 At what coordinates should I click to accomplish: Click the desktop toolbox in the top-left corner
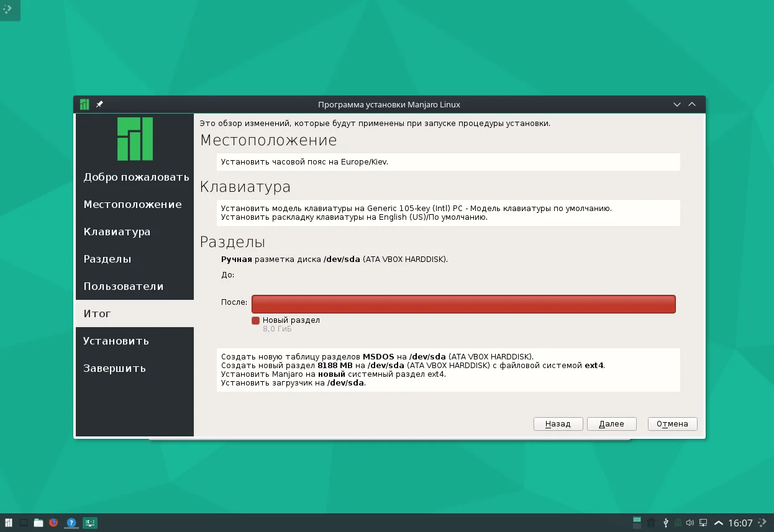(9, 9)
